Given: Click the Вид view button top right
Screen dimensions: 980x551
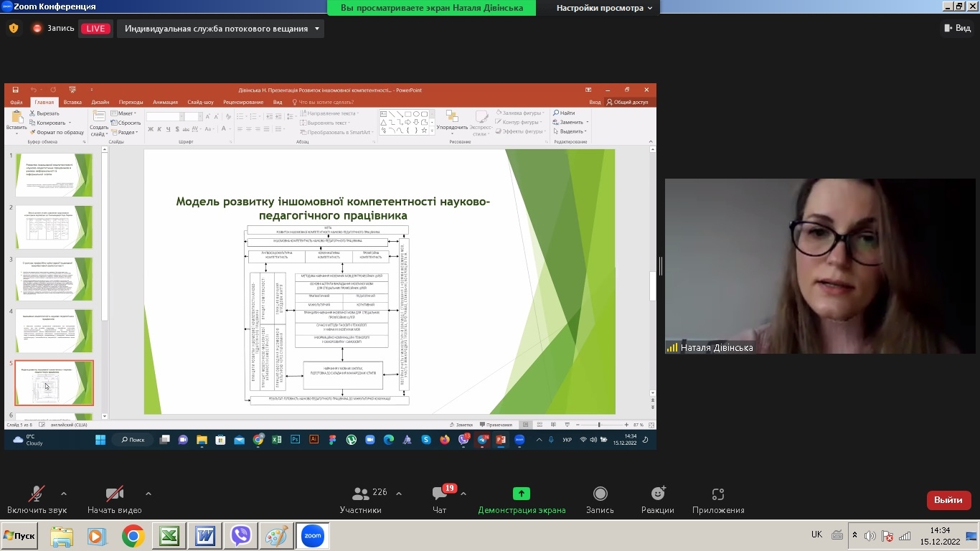Looking at the screenshot, I should 957,29.
